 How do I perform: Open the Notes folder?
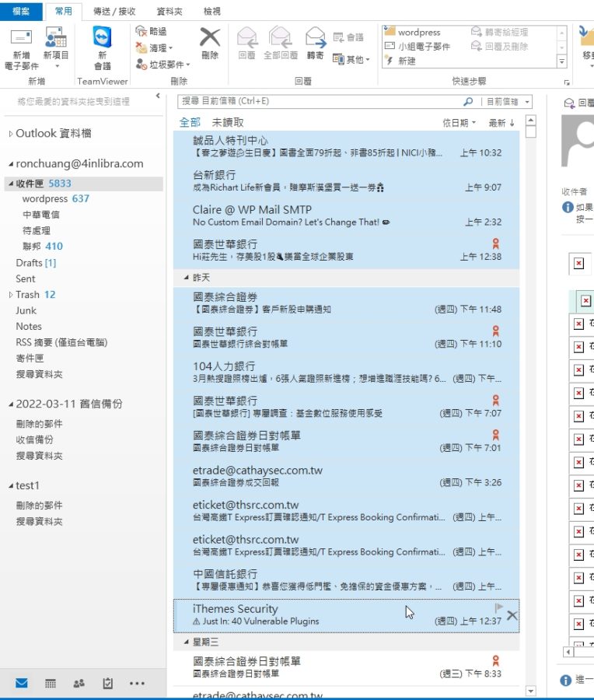[x=29, y=327]
